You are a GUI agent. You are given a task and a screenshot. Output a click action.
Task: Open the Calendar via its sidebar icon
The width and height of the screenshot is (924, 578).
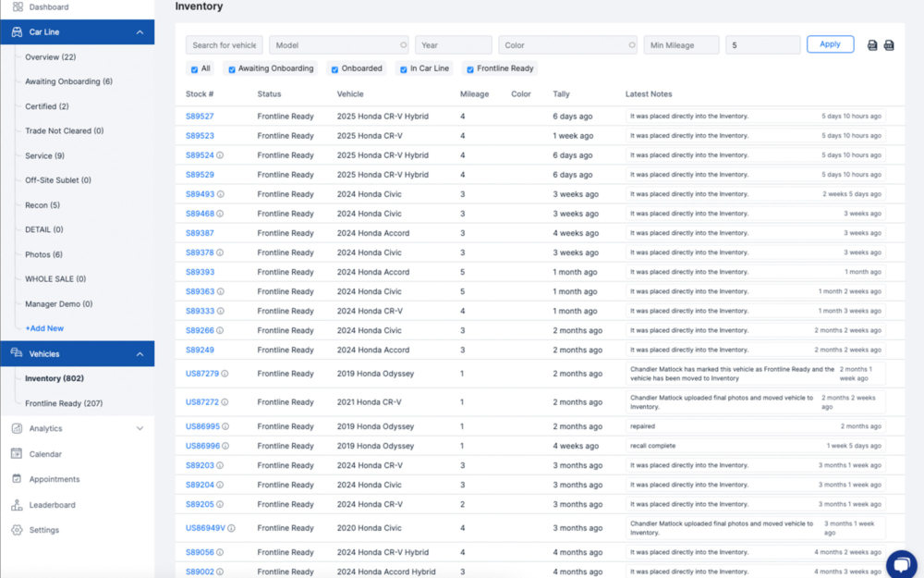coord(18,453)
